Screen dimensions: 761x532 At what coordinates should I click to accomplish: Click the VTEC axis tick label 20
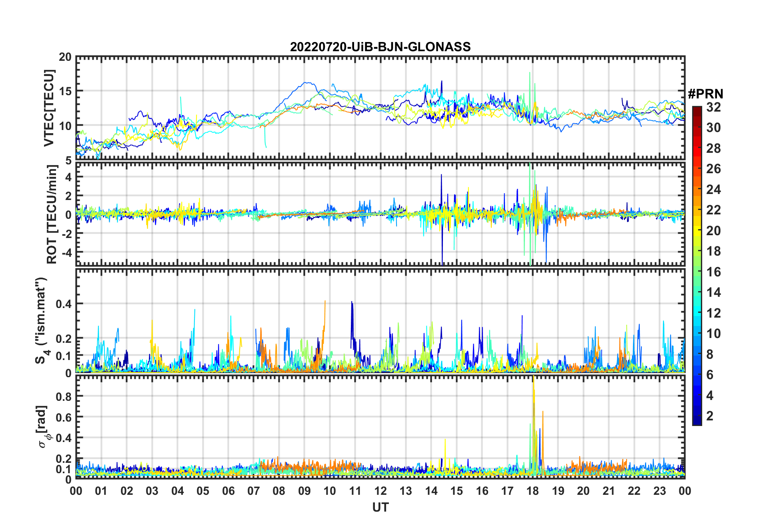[65, 57]
